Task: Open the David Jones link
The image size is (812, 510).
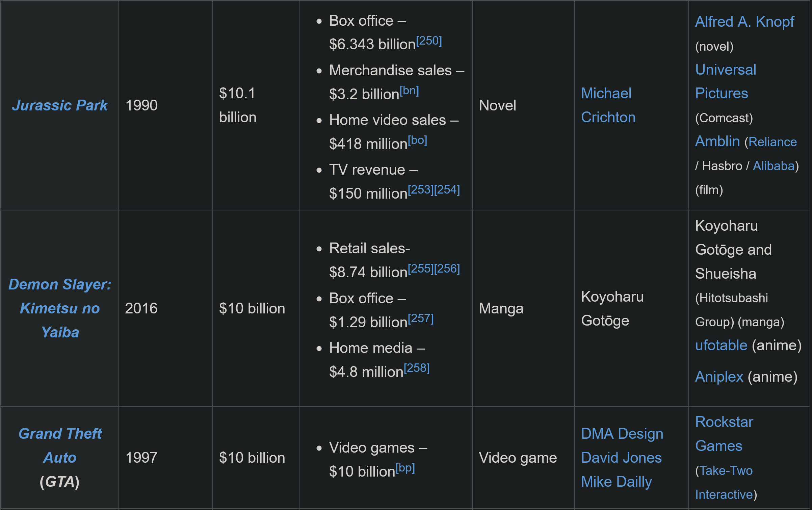Action: coord(621,458)
